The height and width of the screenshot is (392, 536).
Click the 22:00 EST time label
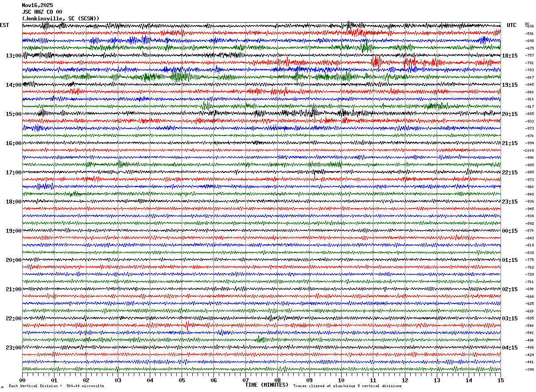tap(13, 319)
